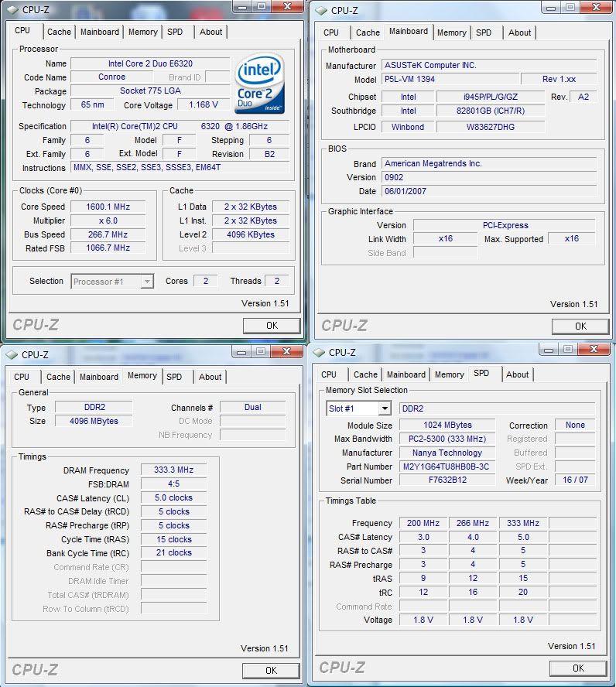Open Cache tab in the Mainboard window

tap(368, 32)
